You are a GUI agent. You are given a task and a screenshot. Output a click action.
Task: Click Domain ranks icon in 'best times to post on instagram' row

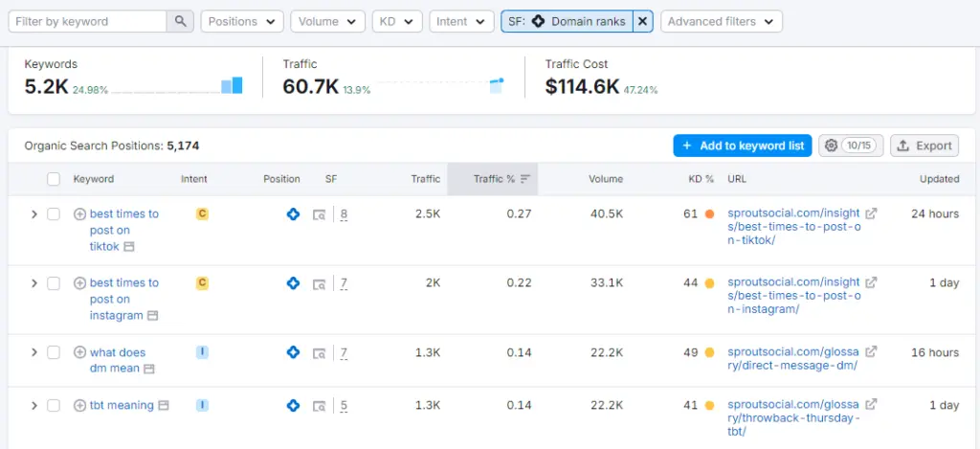(x=294, y=283)
